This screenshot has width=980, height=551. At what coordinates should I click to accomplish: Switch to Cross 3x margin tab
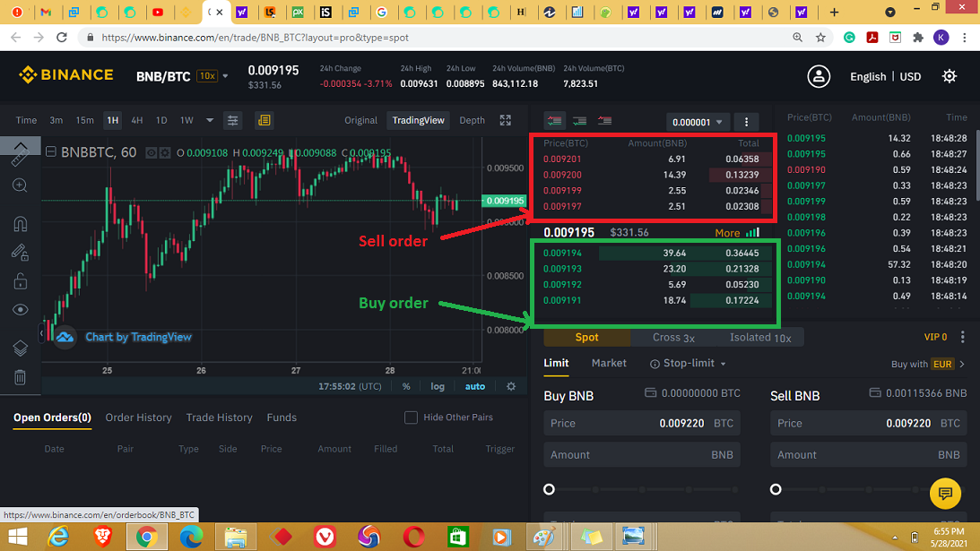coord(673,338)
